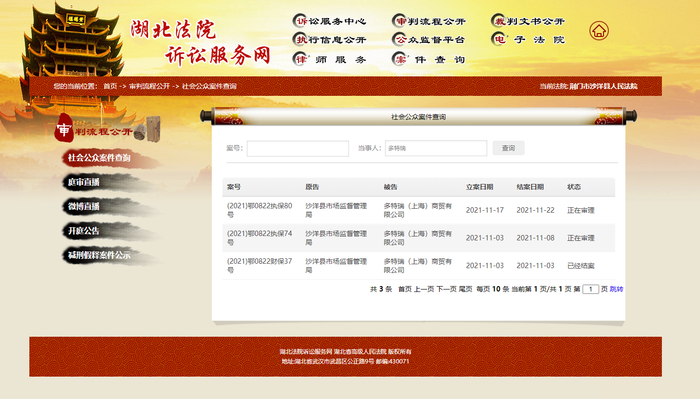Select 社会公众案件查询 in the sidebar
The height and width of the screenshot is (399, 700).
click(99, 158)
